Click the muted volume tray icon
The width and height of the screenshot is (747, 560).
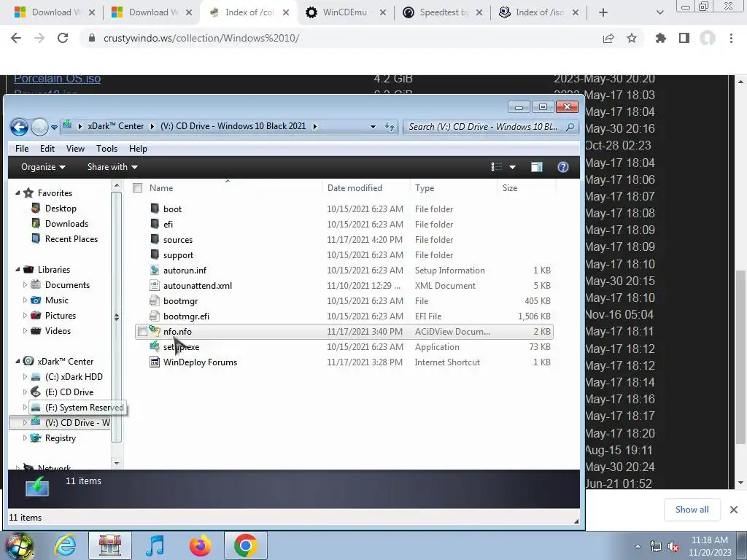(x=673, y=547)
